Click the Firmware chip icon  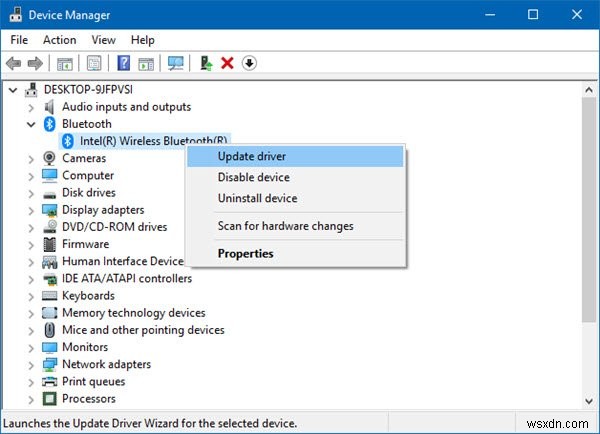(x=49, y=244)
